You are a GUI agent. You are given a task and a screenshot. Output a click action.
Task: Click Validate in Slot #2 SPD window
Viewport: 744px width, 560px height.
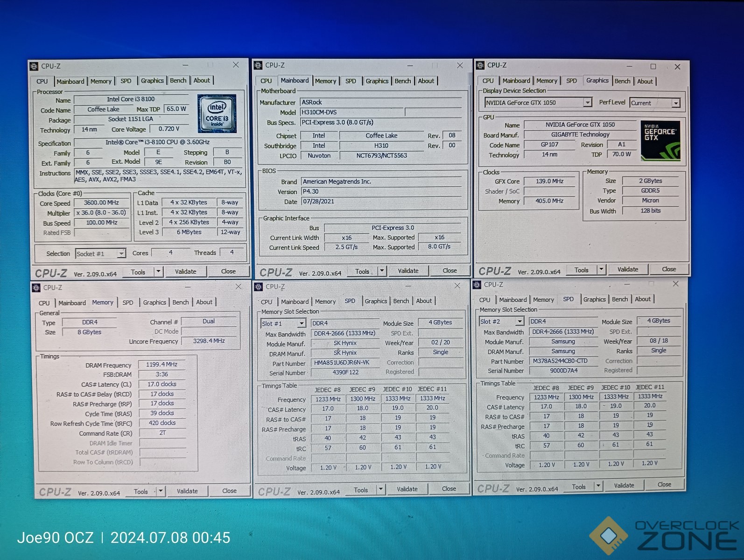tap(624, 486)
